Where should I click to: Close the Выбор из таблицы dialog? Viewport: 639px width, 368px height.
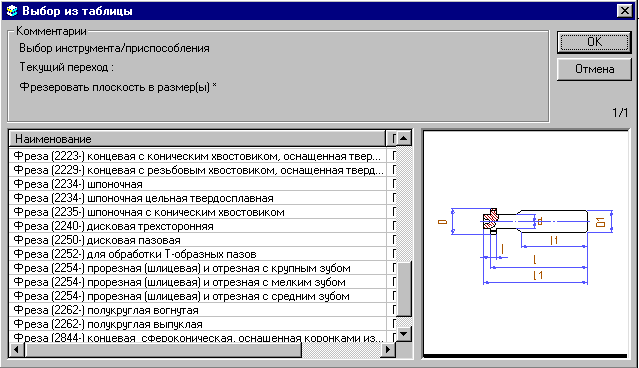point(624,11)
